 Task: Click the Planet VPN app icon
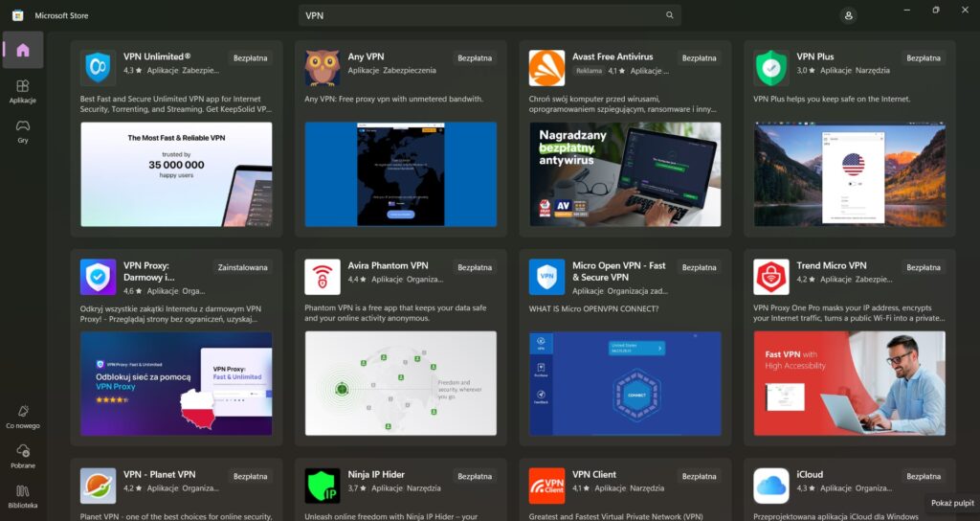(x=99, y=486)
